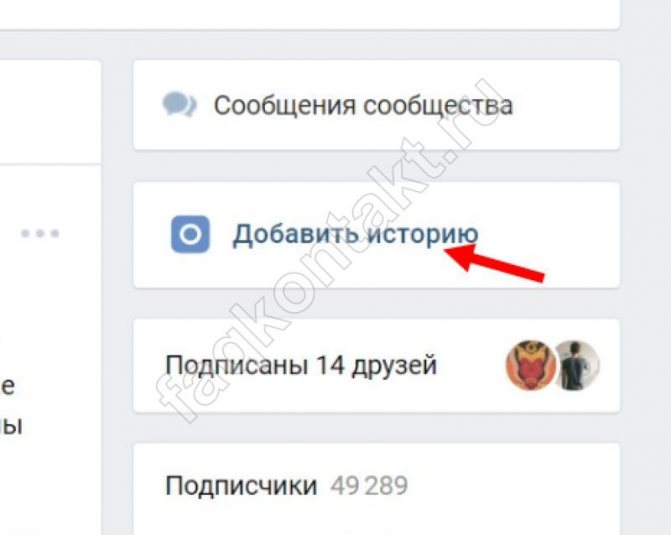
Task: Click the white circle inside the story icon
Action: [x=190, y=234]
